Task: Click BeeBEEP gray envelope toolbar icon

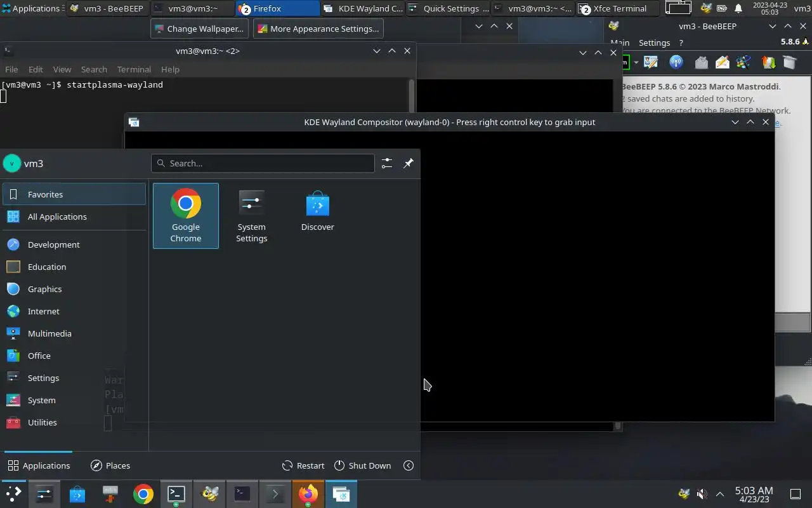Action: coord(701,62)
